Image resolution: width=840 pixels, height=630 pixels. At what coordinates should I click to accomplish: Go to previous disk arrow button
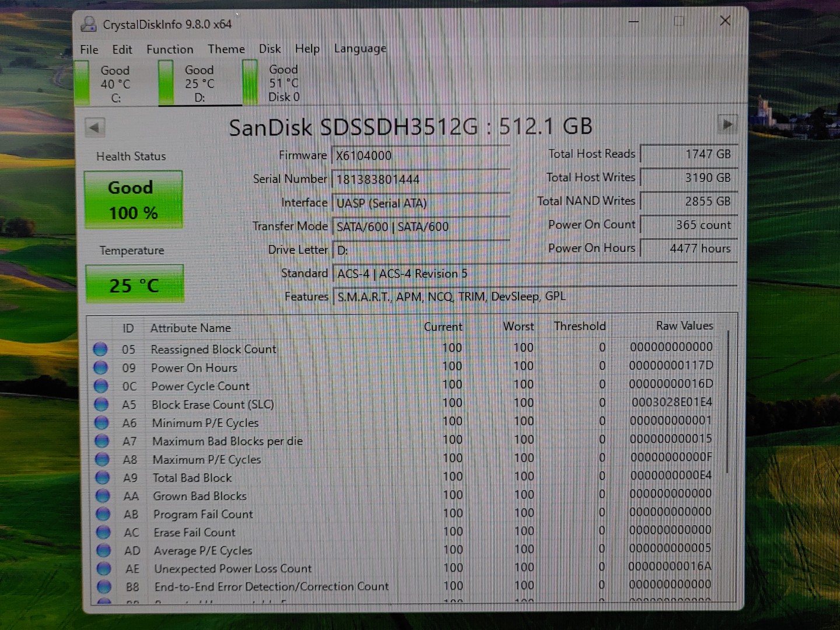coord(94,127)
